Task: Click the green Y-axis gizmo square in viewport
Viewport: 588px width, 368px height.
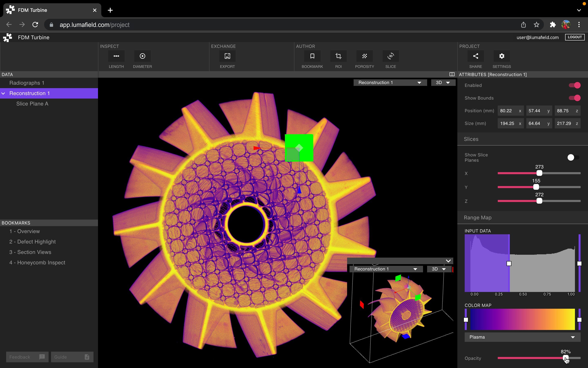Action: [299, 148]
